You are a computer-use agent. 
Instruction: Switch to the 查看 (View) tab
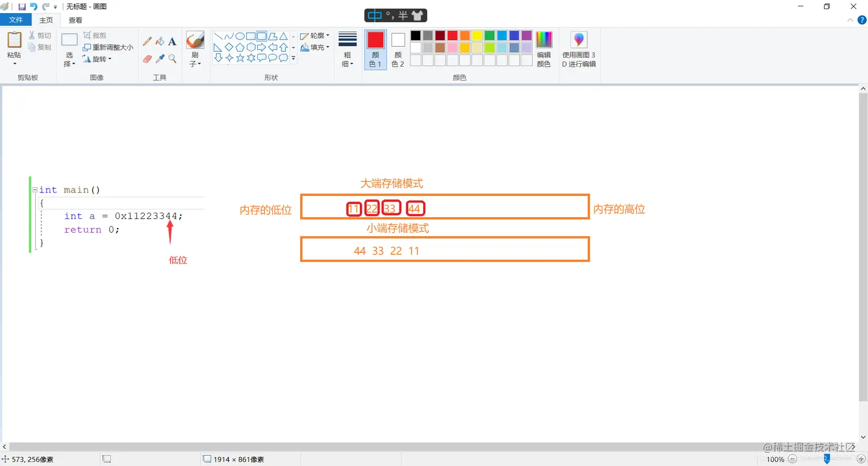75,19
